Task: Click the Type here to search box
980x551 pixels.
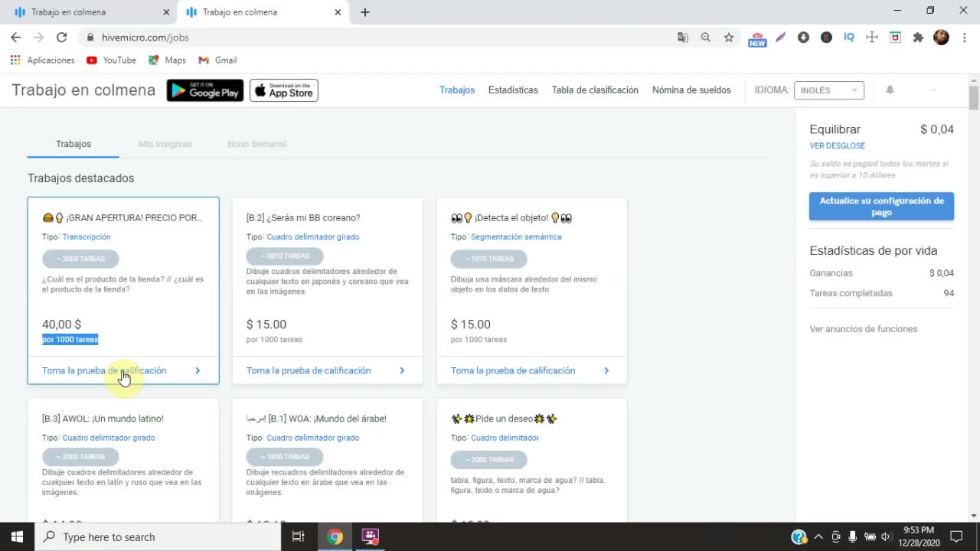Action: point(158,536)
